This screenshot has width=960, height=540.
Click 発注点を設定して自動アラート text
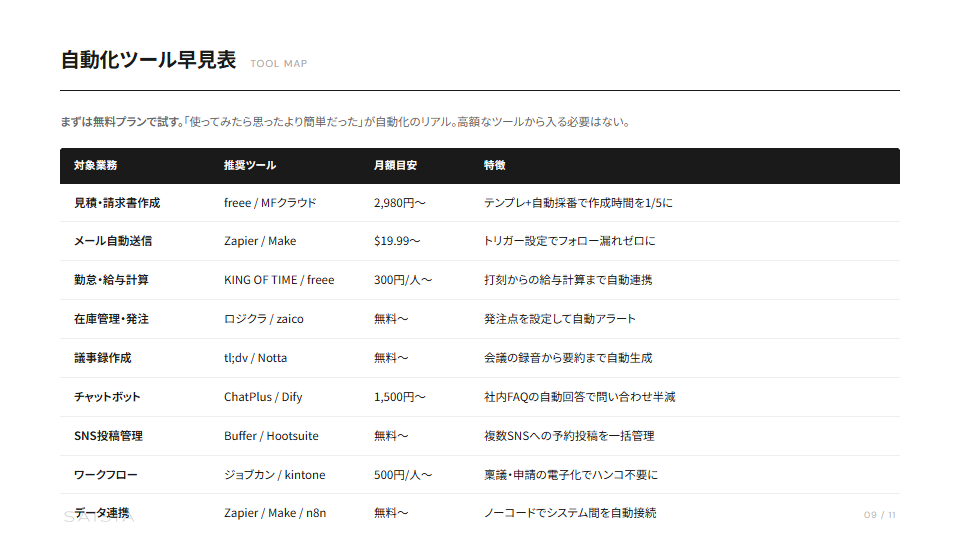pyautogui.click(x=560, y=319)
